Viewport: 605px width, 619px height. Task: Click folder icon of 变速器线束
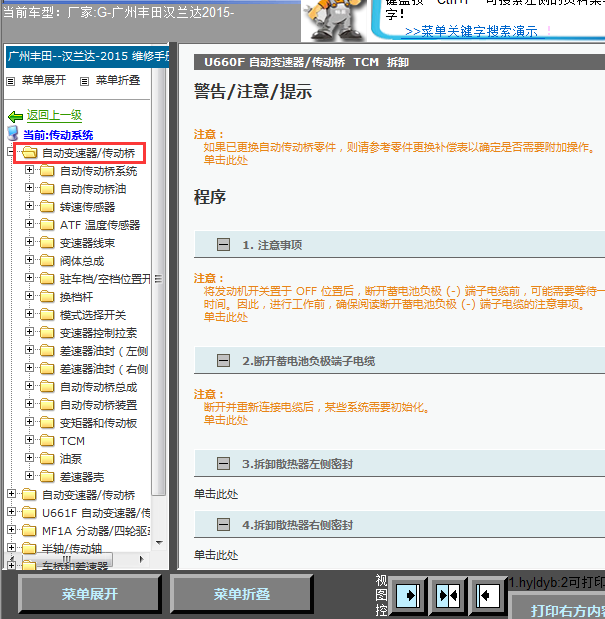tap(47, 243)
